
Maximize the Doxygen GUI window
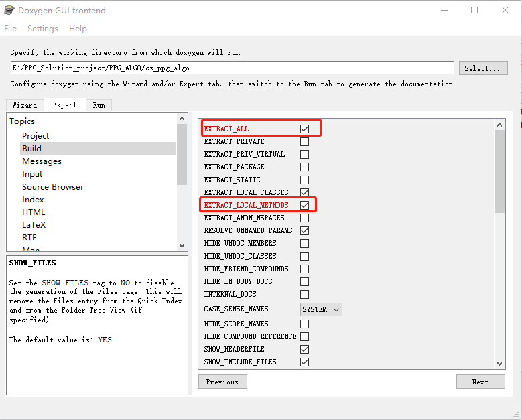[x=474, y=10]
